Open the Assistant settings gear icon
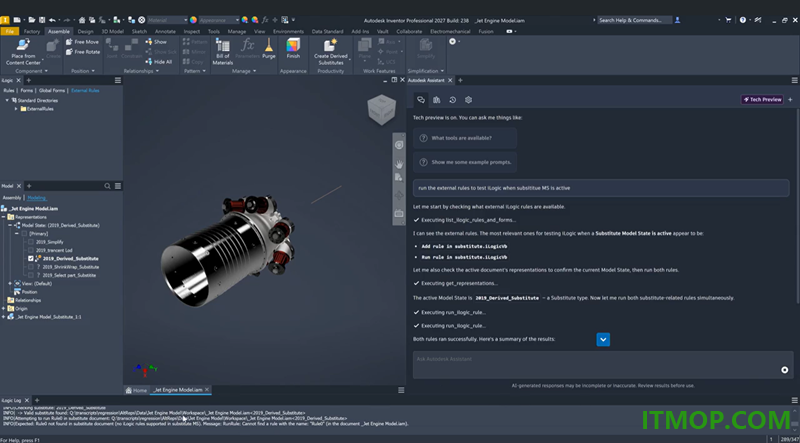 click(468, 100)
